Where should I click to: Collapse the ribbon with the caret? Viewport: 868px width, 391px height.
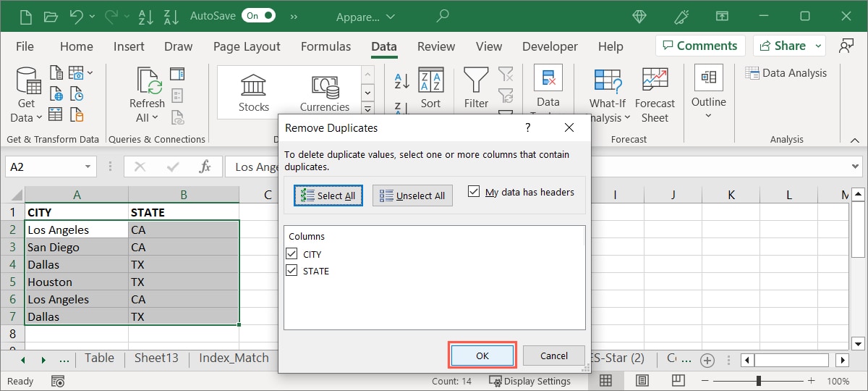coord(855,139)
